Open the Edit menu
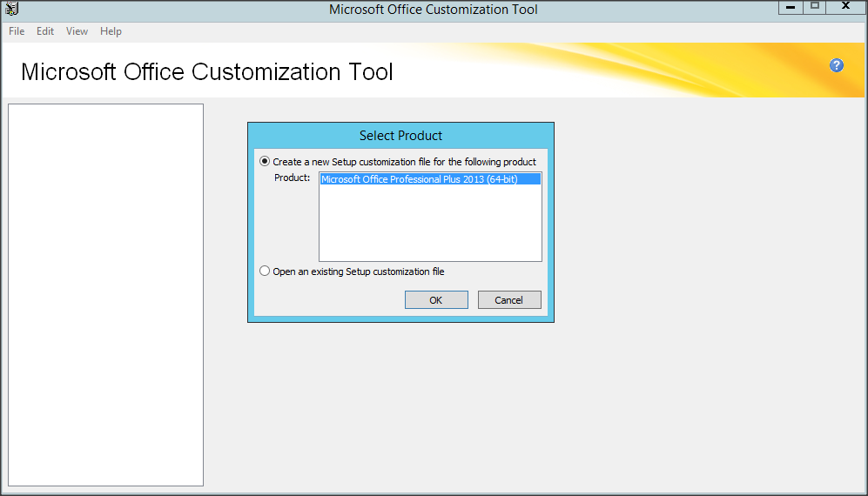This screenshot has height=496, width=868. click(x=45, y=31)
